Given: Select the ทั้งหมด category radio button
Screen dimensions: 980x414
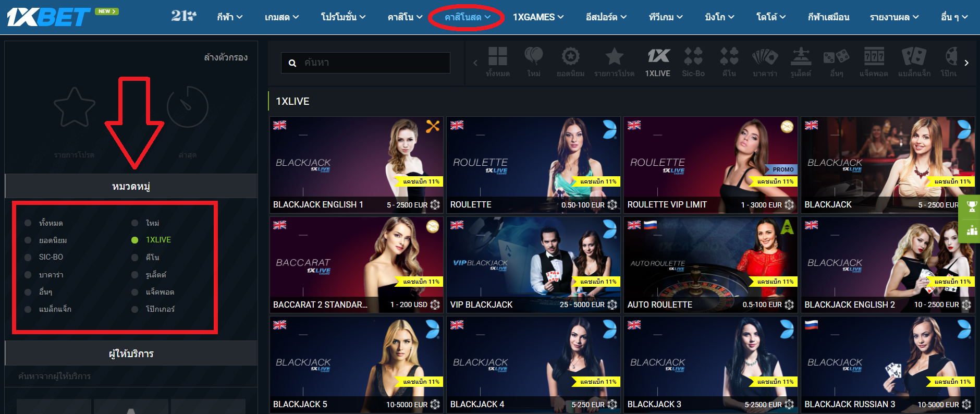Looking at the screenshot, I should (28, 223).
